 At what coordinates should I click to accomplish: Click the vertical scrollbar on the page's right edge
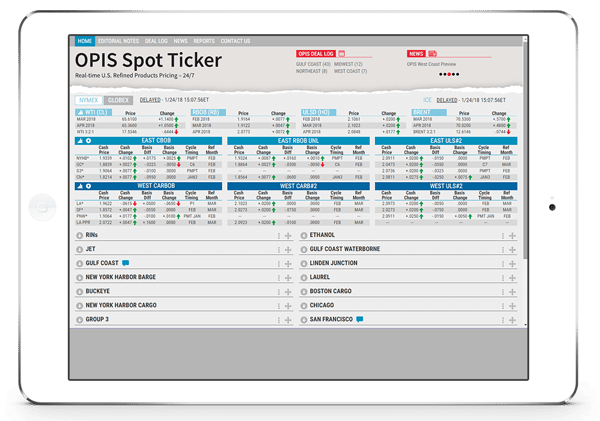[x=525, y=149]
